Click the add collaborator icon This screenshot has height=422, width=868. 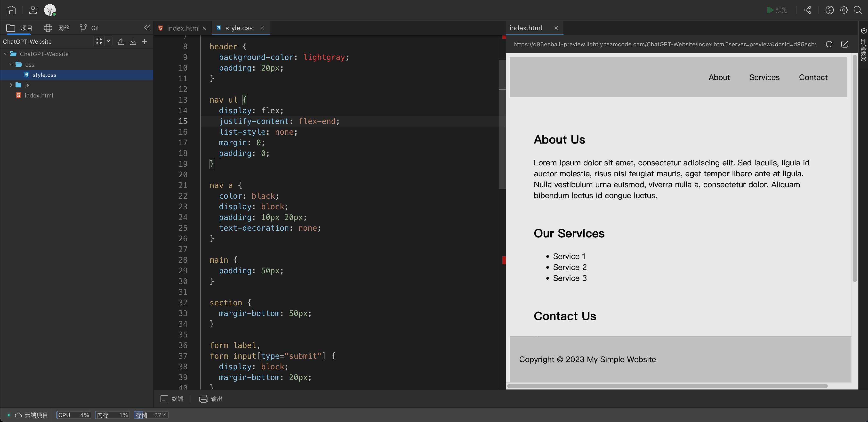[33, 10]
